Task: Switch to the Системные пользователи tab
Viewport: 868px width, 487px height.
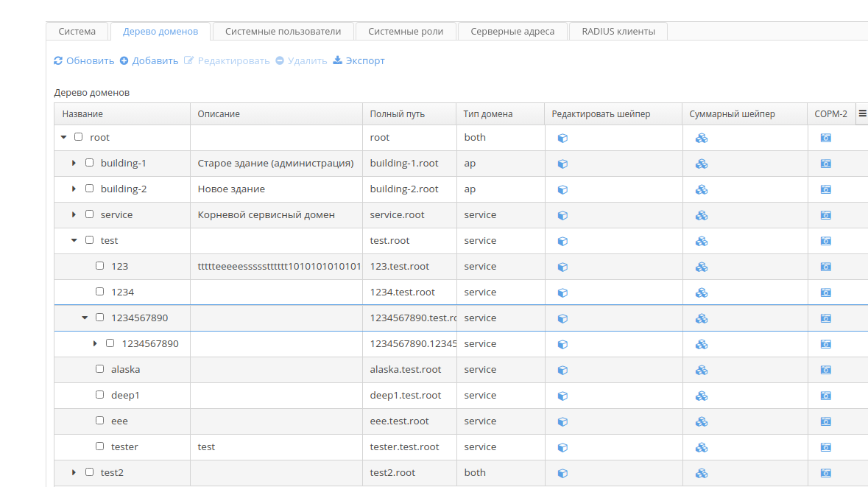Action: [283, 32]
